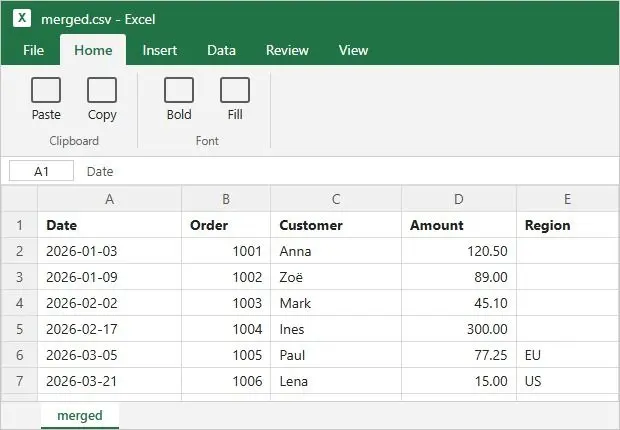Open the View ribbon tab
The height and width of the screenshot is (430, 620).
pos(353,50)
